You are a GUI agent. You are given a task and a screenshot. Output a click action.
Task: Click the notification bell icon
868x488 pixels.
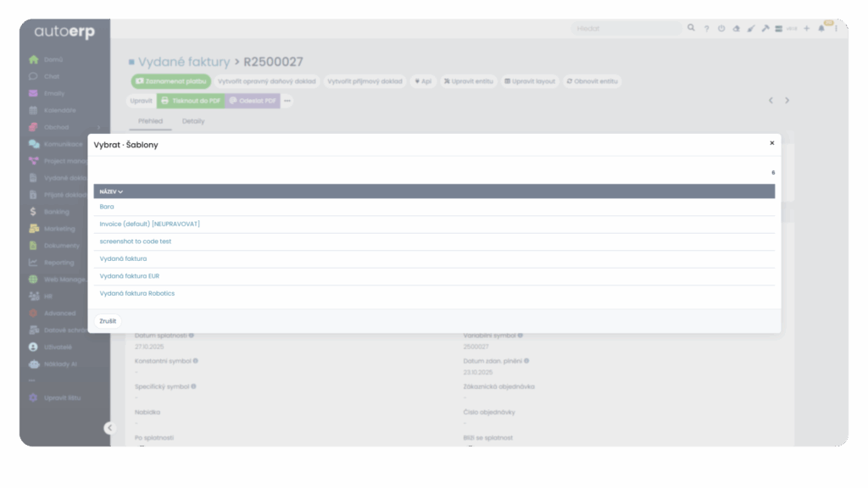coord(821,29)
